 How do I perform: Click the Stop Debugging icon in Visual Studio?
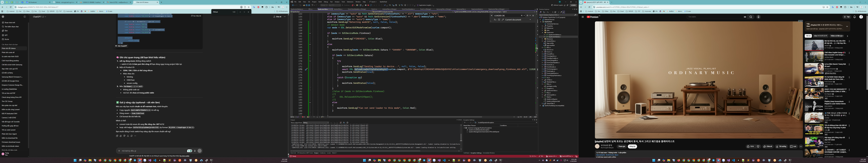coord(368,5)
